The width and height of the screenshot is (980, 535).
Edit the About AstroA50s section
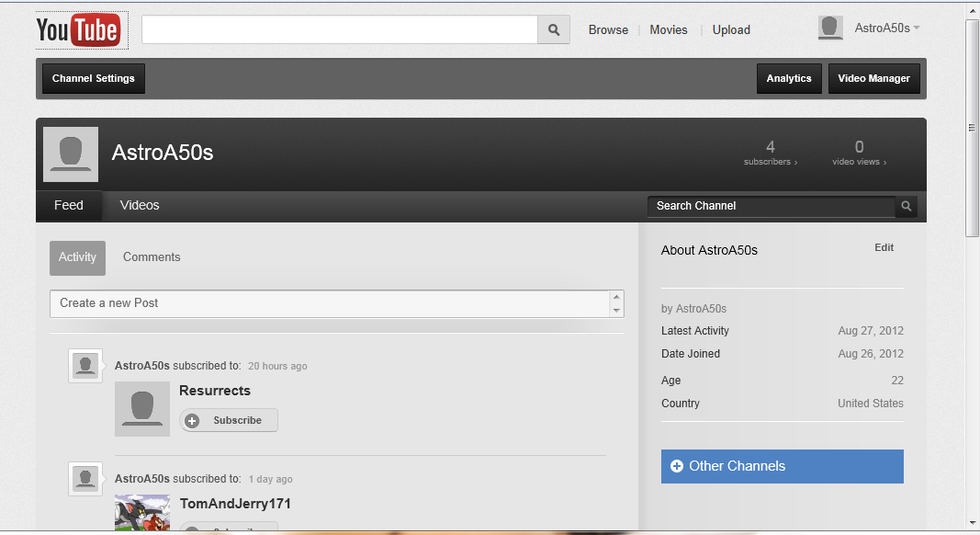[884, 248]
